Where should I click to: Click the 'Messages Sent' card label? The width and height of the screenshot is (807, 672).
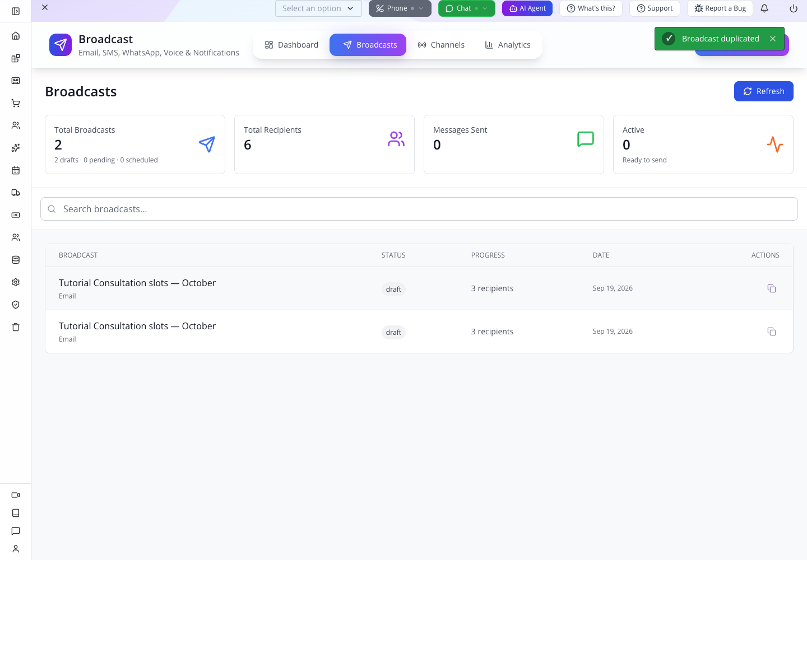click(x=460, y=130)
